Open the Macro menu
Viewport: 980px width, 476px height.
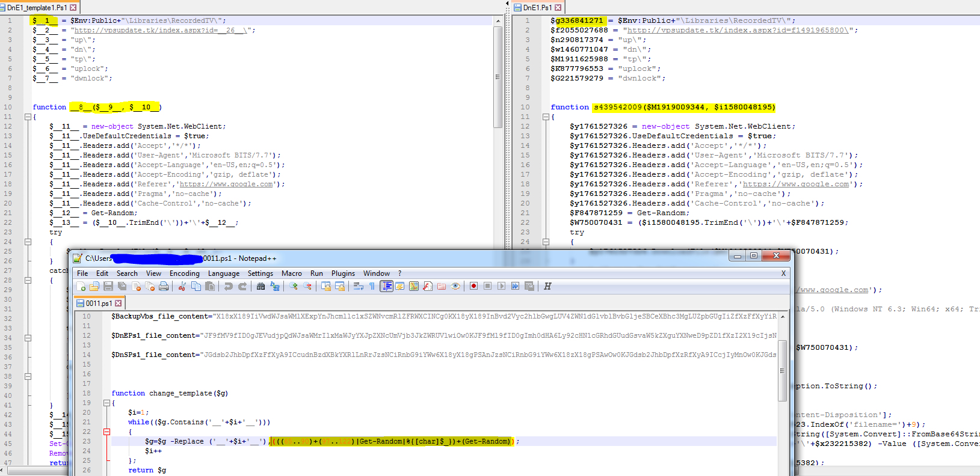tap(292, 273)
